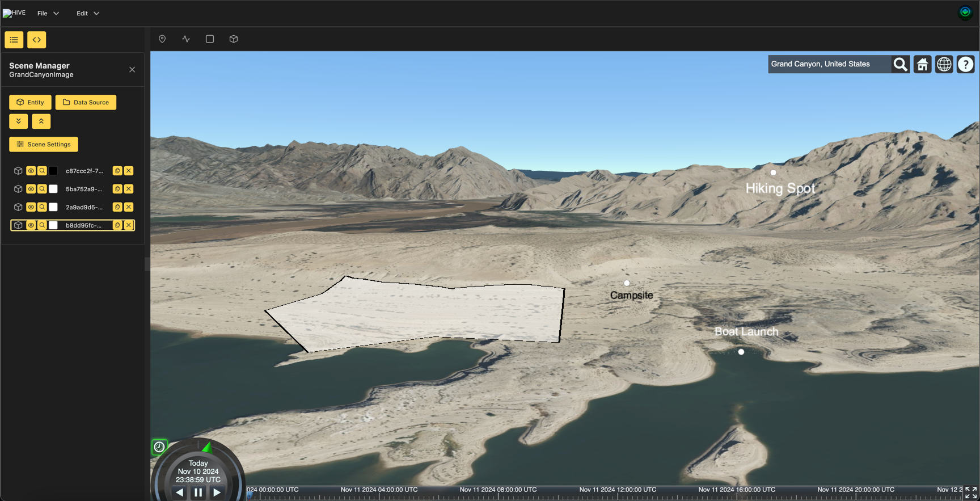The width and height of the screenshot is (980, 501).
Task: Toggle the scene list panel button
Action: click(x=14, y=40)
